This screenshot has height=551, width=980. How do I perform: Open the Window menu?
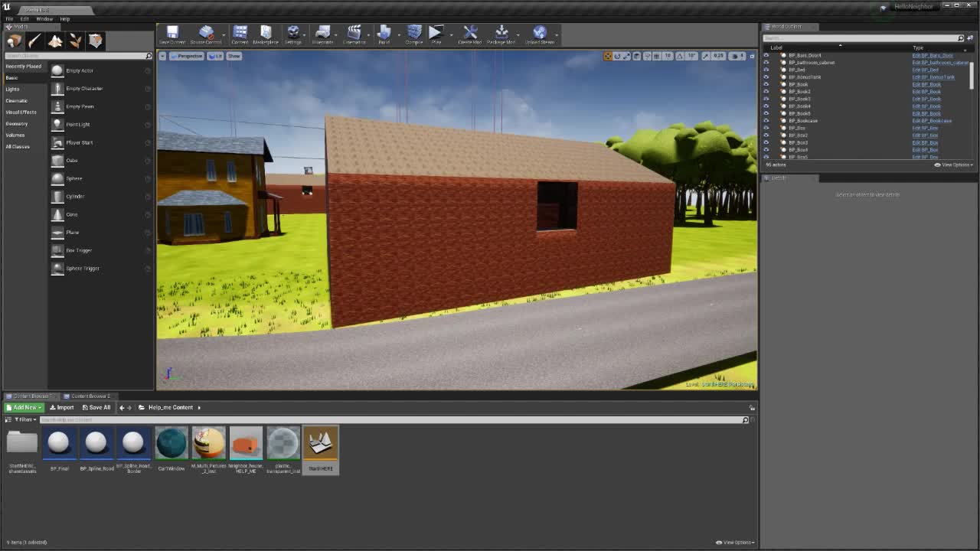(44, 19)
